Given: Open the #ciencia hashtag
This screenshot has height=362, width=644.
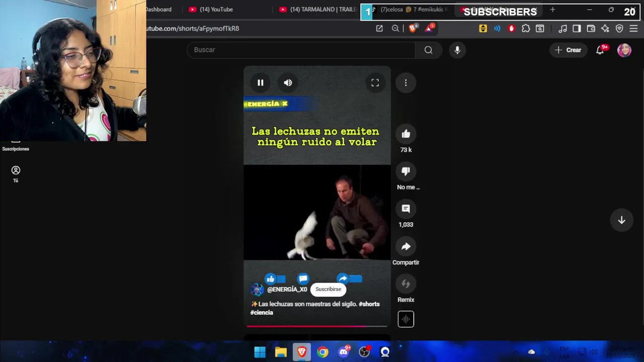Looking at the screenshot, I should pos(262,313).
